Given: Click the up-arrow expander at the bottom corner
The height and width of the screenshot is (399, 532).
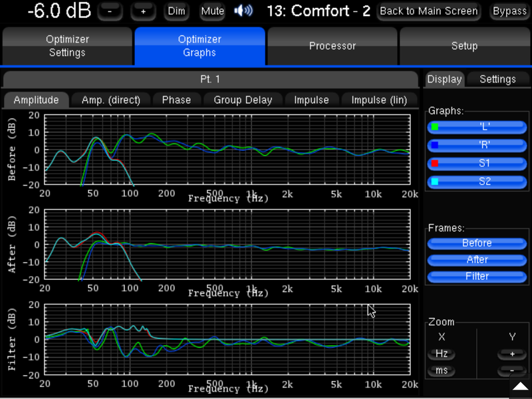Looking at the screenshot, I should point(521,387).
